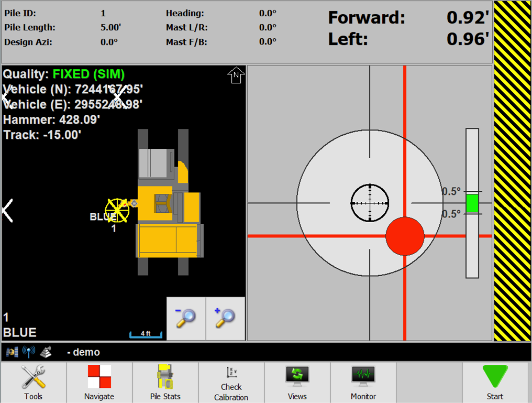Zoom out on the plan view map
This screenshot has height=403, width=532.
[x=185, y=318]
